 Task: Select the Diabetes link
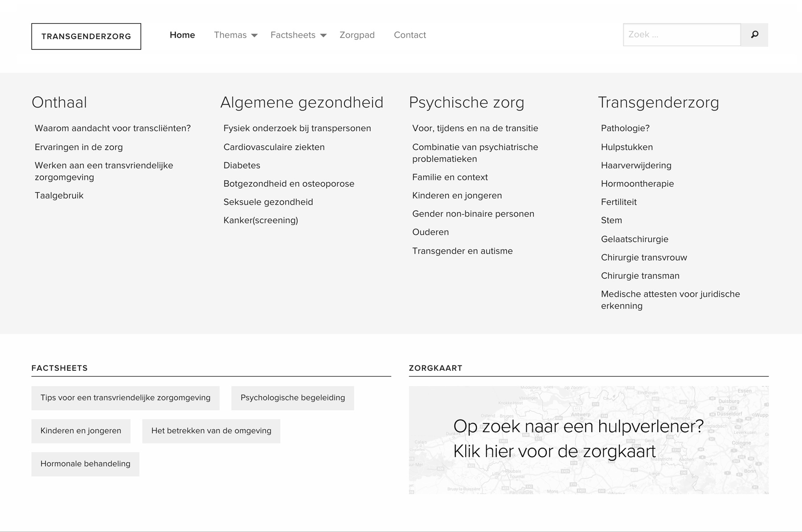tap(242, 165)
